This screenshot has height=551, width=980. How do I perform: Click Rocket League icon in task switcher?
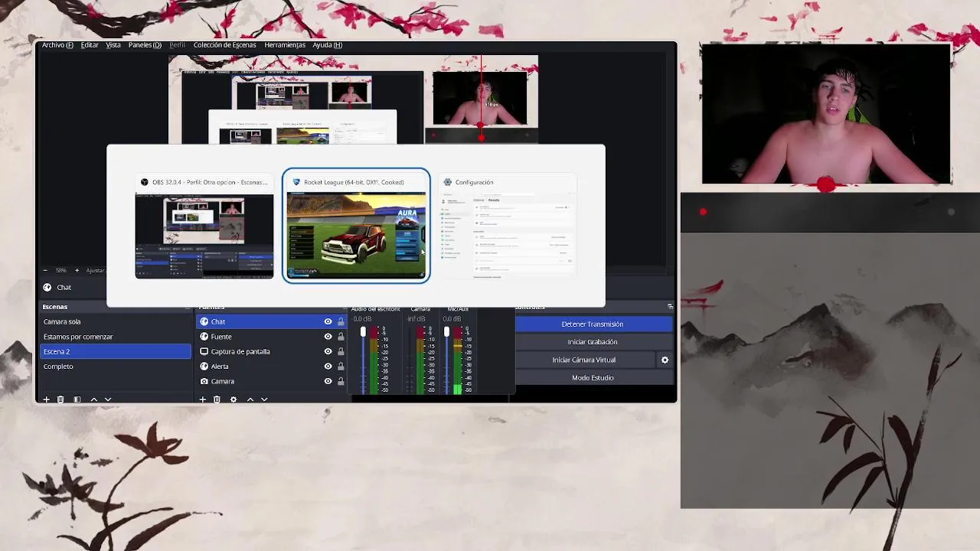pyautogui.click(x=296, y=182)
